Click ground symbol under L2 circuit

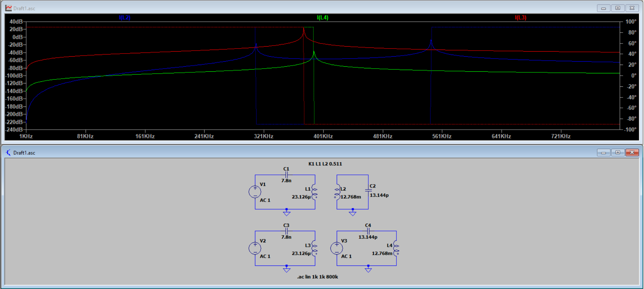(x=353, y=213)
